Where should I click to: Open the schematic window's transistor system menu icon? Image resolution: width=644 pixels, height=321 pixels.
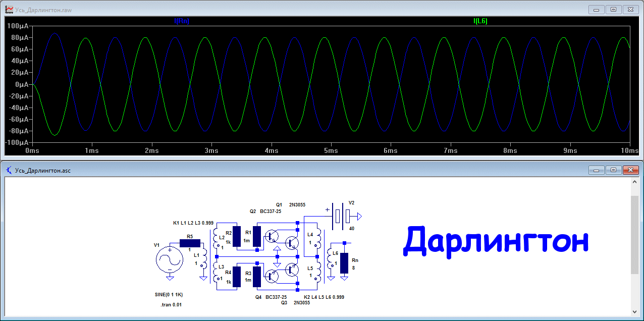pos(9,170)
